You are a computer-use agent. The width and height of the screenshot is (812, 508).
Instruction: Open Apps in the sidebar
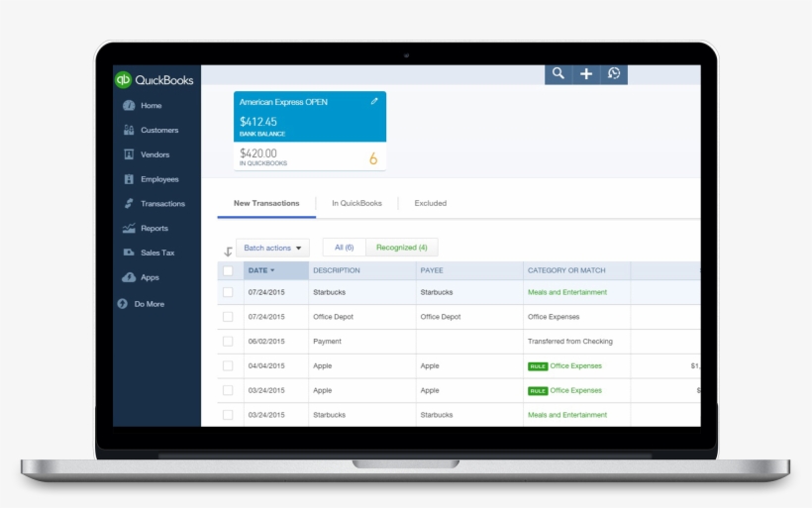tap(150, 277)
